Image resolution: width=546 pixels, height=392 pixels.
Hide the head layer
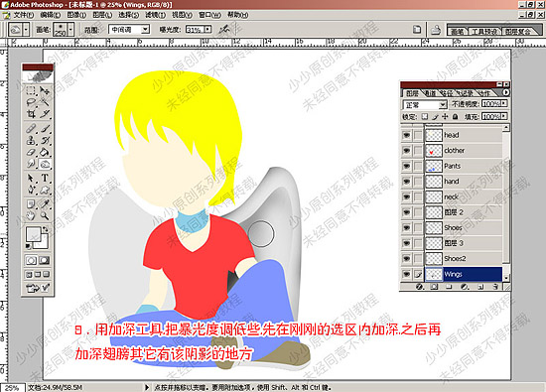coord(406,135)
